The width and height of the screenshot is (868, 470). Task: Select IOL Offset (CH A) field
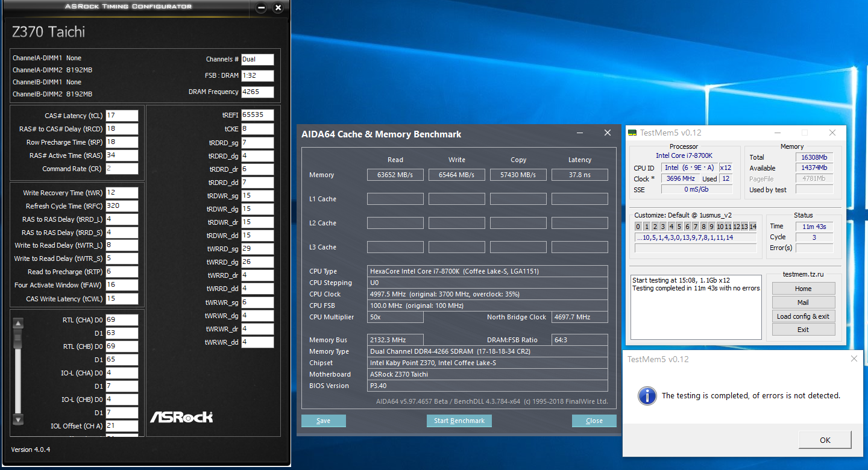pyautogui.click(x=122, y=426)
